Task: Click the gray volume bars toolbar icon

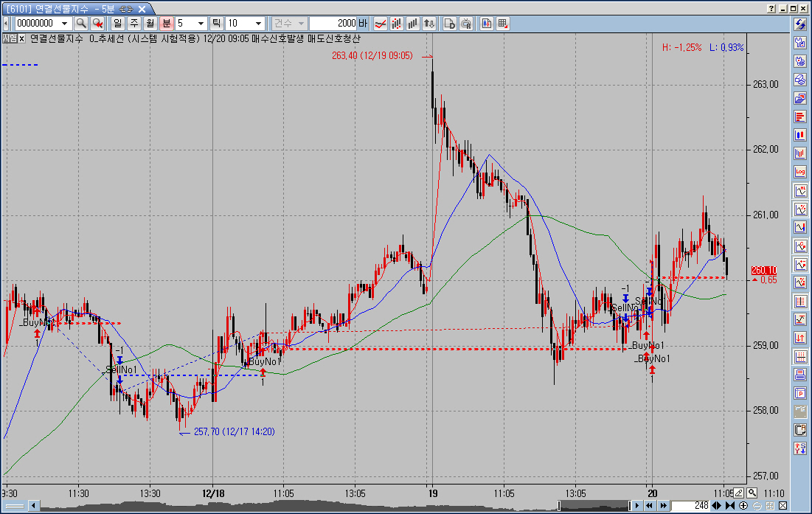Action: tap(413, 24)
